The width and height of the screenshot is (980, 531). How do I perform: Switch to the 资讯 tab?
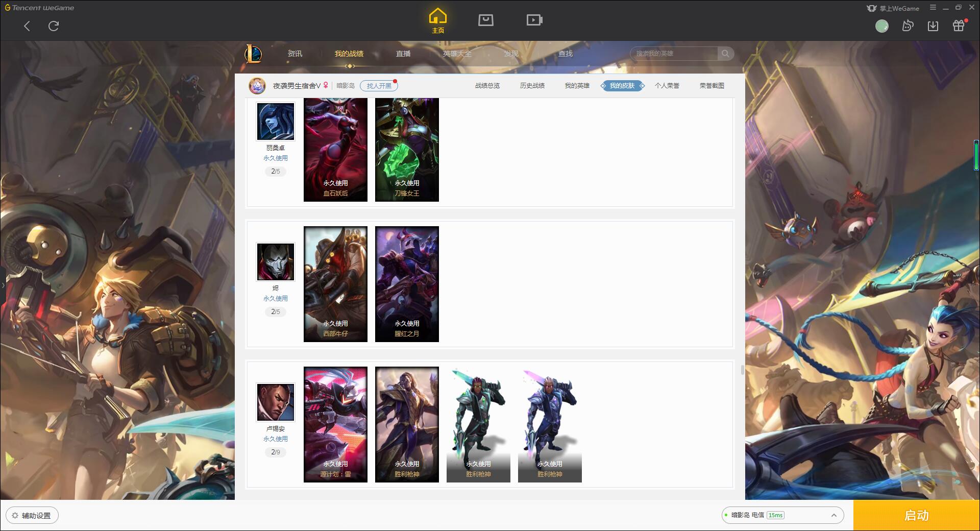tap(295, 54)
